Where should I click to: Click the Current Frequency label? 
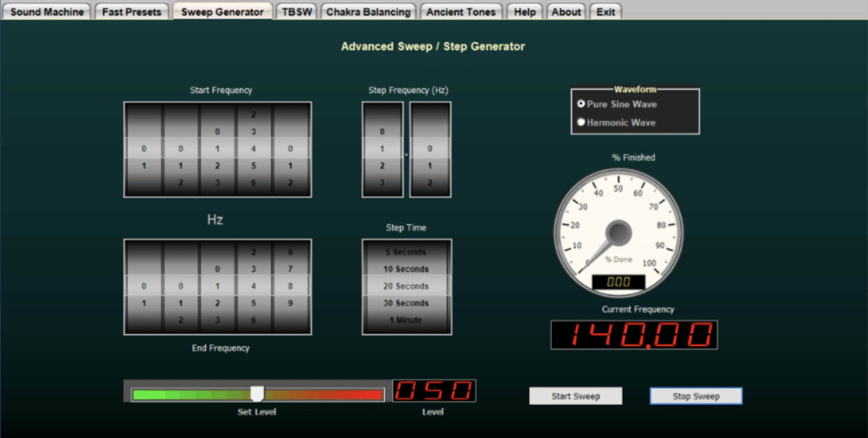coord(638,309)
